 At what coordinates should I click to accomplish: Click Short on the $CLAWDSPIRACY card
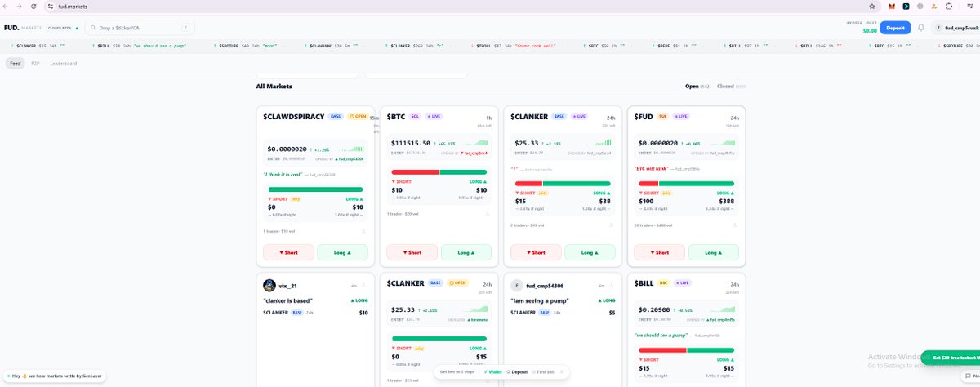[288, 252]
